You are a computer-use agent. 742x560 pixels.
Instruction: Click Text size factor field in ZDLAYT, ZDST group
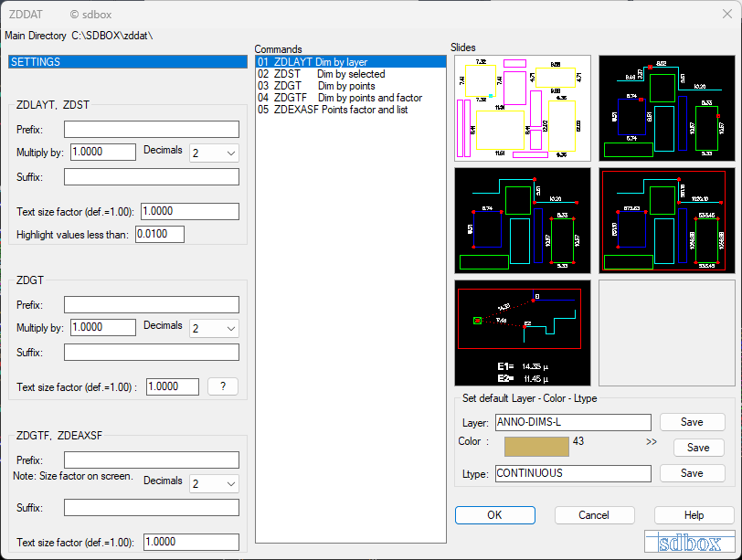point(190,211)
